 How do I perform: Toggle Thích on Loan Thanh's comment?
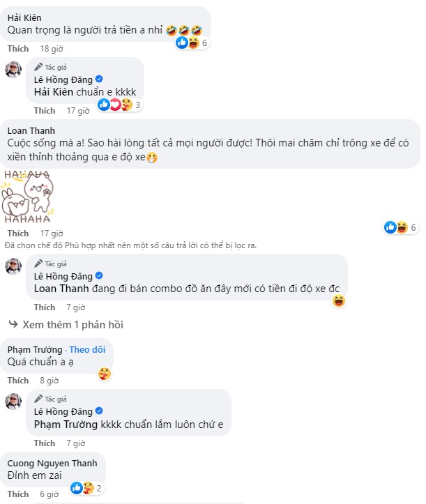(x=18, y=234)
